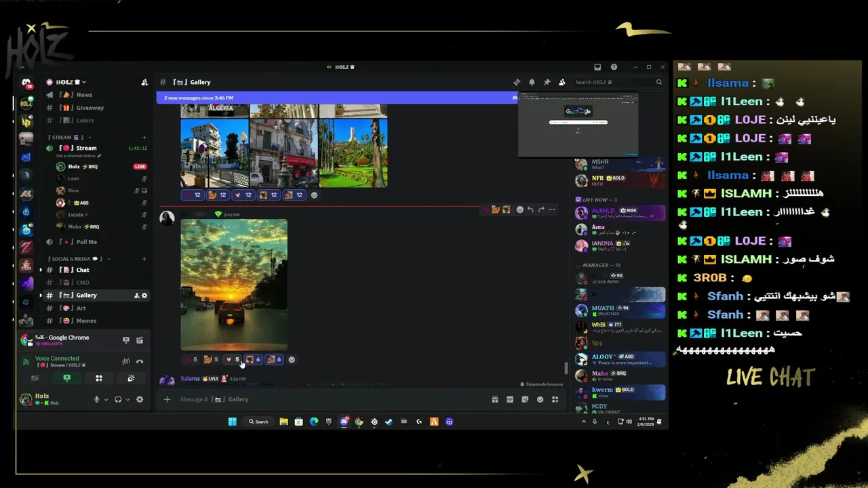The height and width of the screenshot is (488, 868).
Task: Send a gift using the gift icon
Action: coord(495,399)
